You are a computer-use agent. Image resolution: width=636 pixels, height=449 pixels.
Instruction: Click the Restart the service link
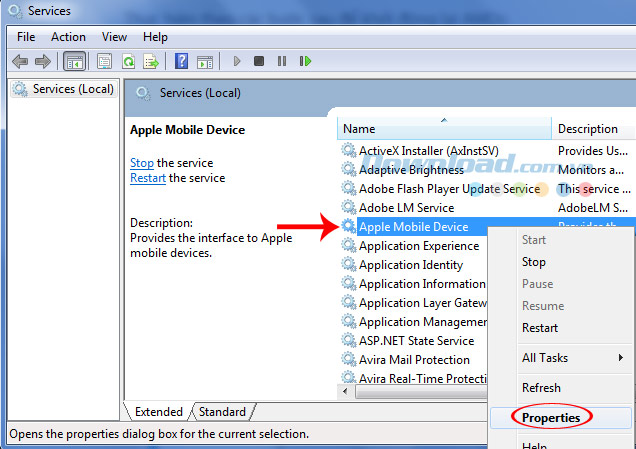pyautogui.click(x=147, y=178)
